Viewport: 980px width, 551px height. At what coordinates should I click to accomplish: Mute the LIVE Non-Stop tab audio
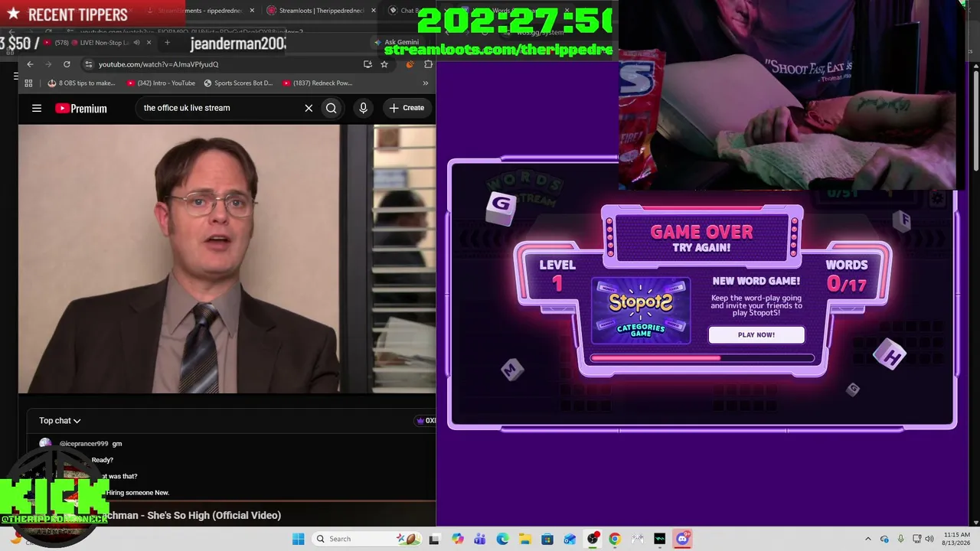136,43
